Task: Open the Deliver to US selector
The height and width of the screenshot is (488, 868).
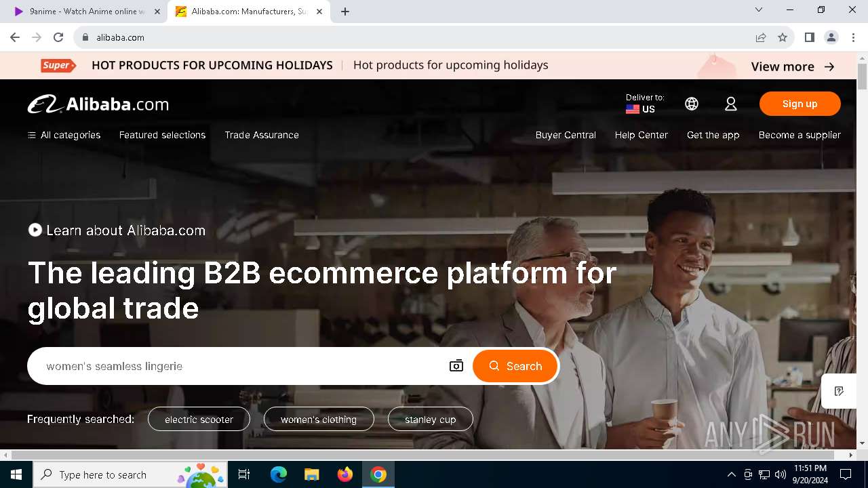Action: pyautogui.click(x=645, y=104)
